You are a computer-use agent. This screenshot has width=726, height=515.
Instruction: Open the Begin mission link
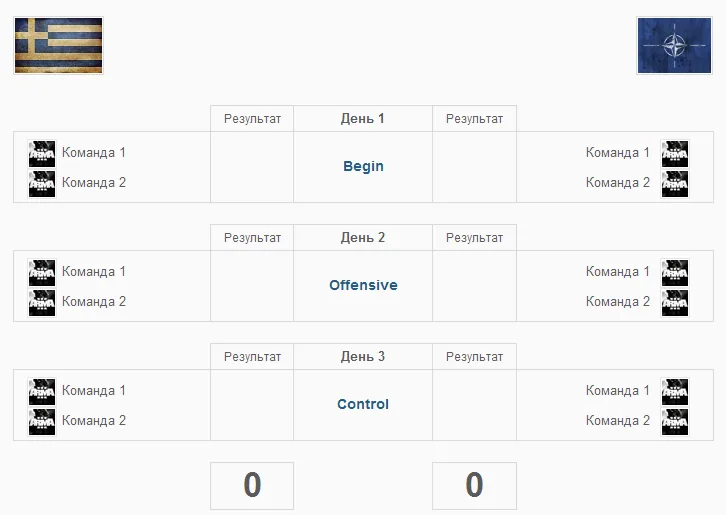(x=363, y=166)
